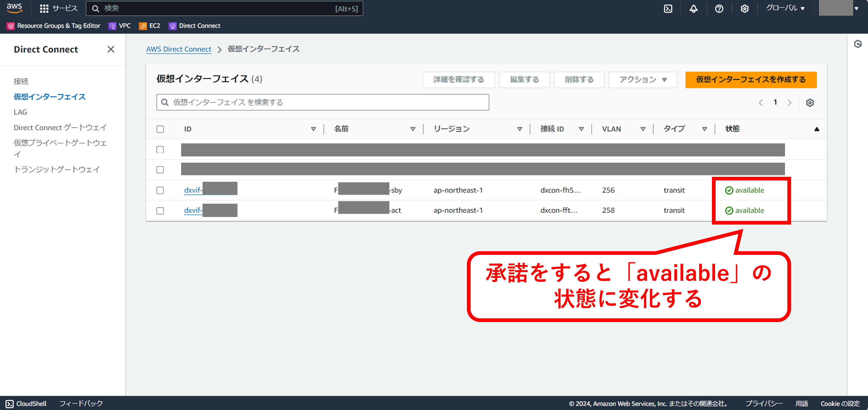868x410 pixels.
Task: Sort by リージョン column arrow
Action: click(x=520, y=129)
